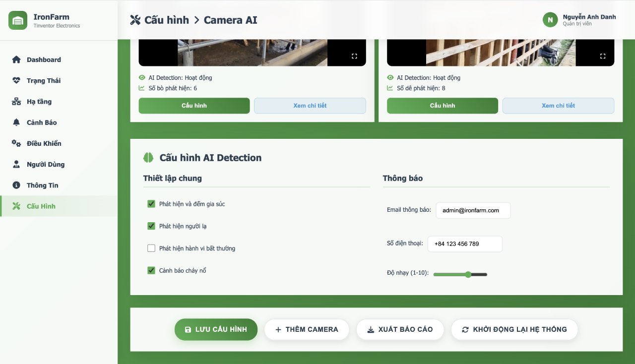Enable Phát hiện hành vi bất thường checkbox
The width and height of the screenshot is (635, 364).
(151, 248)
